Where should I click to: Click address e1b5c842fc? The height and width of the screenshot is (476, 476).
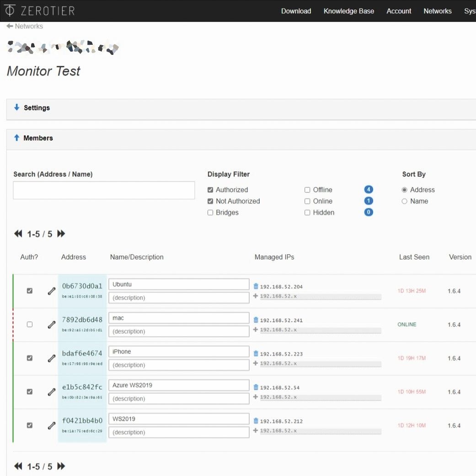82,387
